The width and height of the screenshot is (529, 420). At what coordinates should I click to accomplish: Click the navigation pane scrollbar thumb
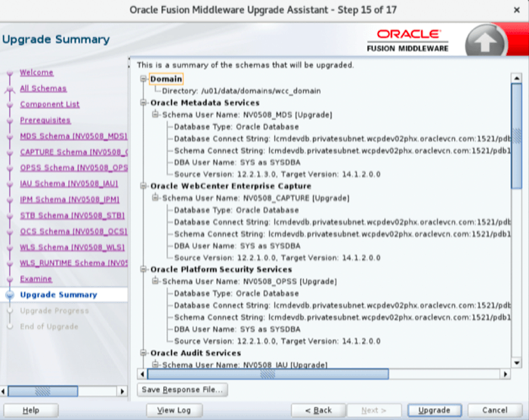[43, 391]
